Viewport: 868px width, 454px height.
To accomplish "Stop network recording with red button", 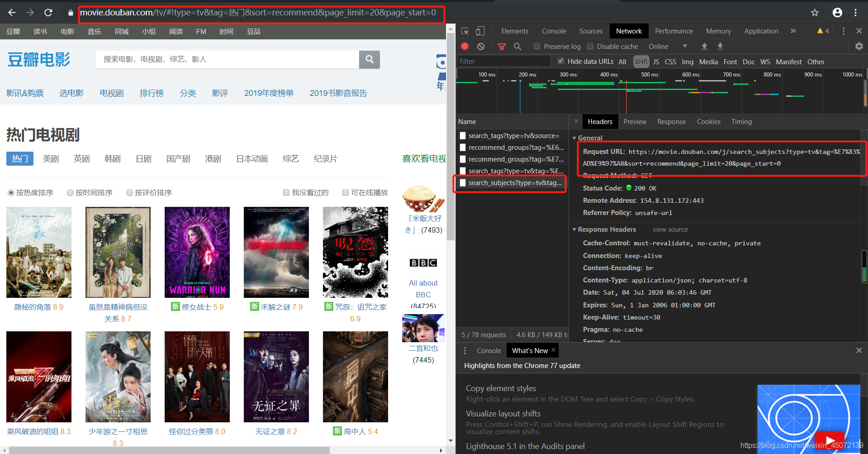I will pyautogui.click(x=465, y=46).
